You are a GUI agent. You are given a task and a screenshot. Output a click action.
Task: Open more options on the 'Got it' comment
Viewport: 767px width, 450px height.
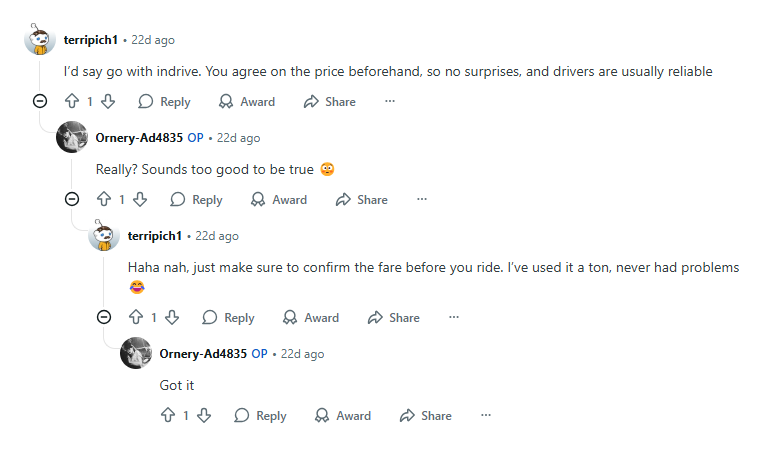[486, 415]
